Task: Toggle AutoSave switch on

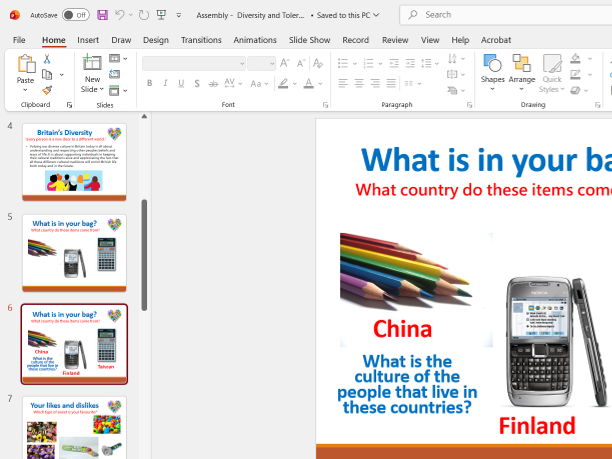Action: (x=76, y=15)
